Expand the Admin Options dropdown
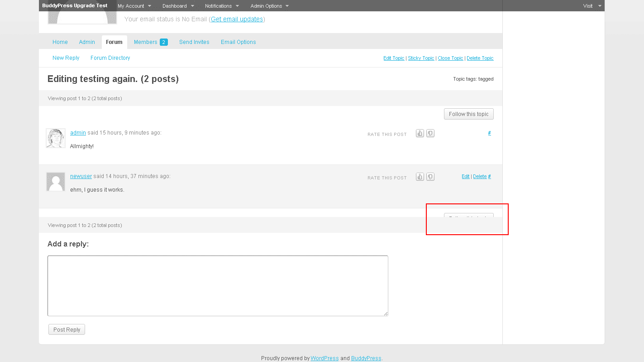This screenshot has height=362, width=644. pyautogui.click(x=270, y=6)
